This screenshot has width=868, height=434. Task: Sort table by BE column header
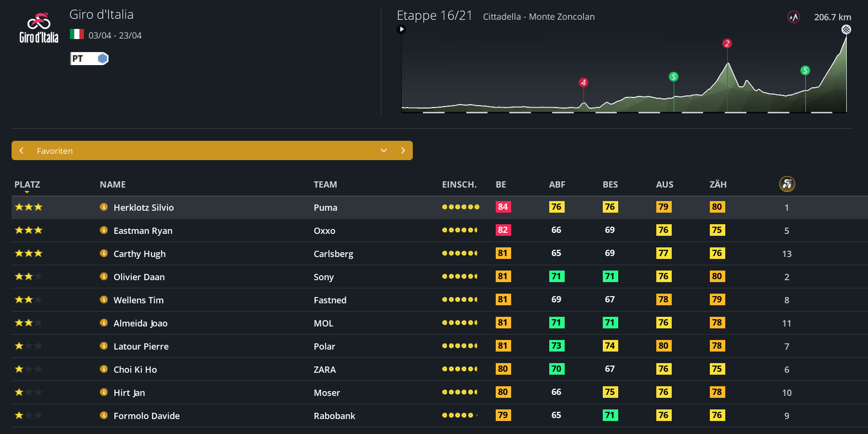point(501,184)
